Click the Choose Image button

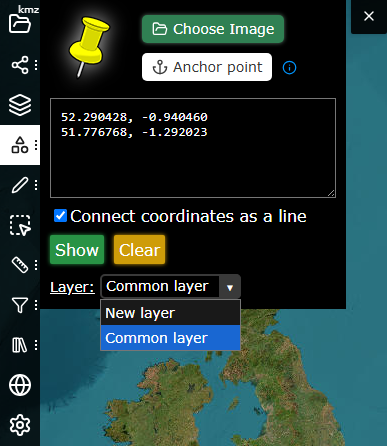point(213,29)
